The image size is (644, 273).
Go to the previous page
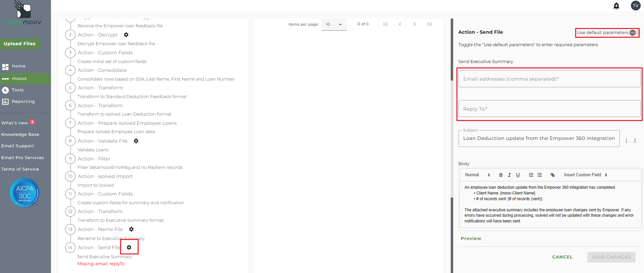point(400,24)
